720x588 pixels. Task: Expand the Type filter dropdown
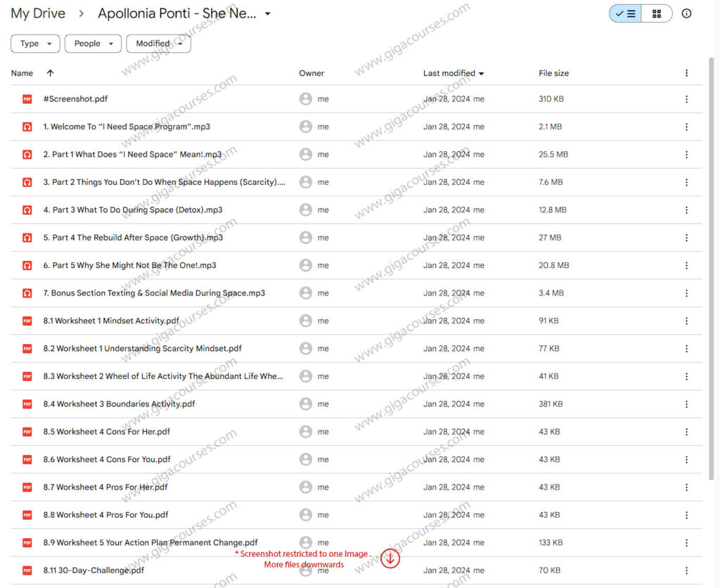34,44
